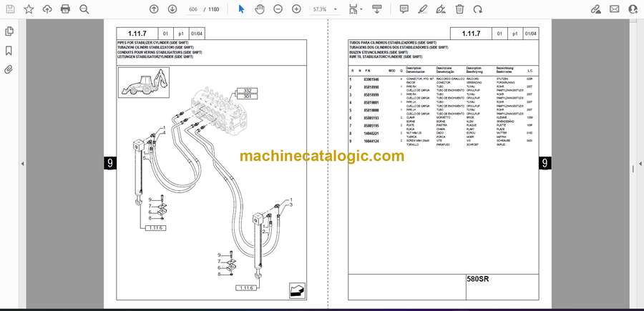Open the account profile icon
The height and width of the screenshot is (311, 644).
pos(633,9)
